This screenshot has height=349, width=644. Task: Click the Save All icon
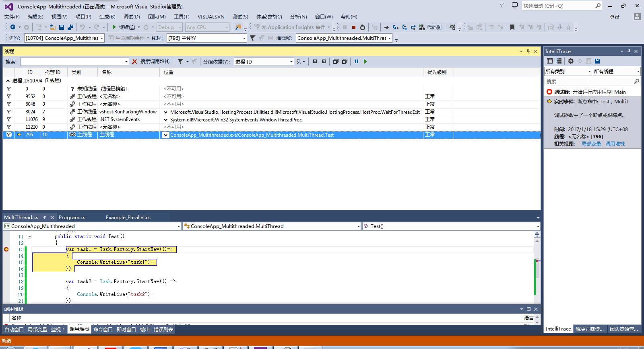pyautogui.click(x=70, y=27)
